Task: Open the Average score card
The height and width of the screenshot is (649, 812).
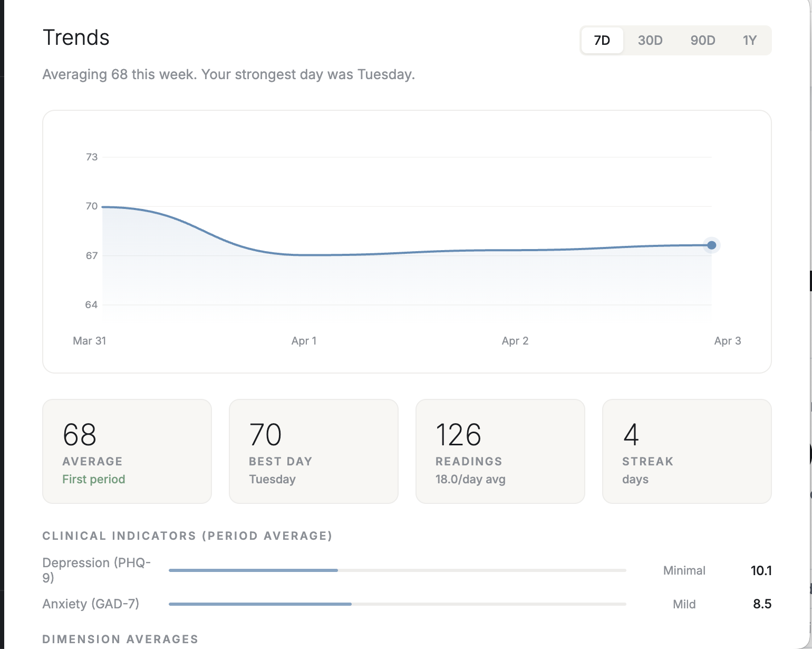Action: tap(127, 451)
